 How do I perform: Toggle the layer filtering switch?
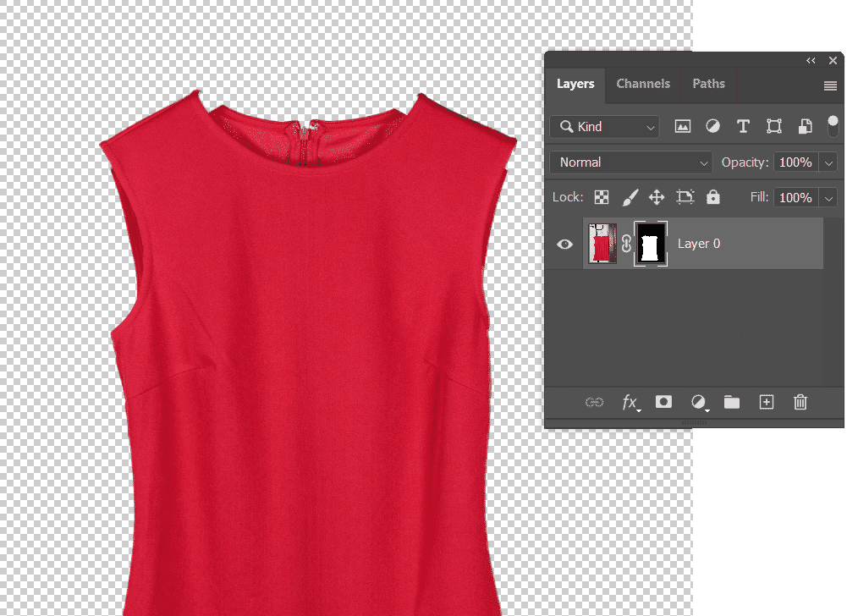pos(833,126)
